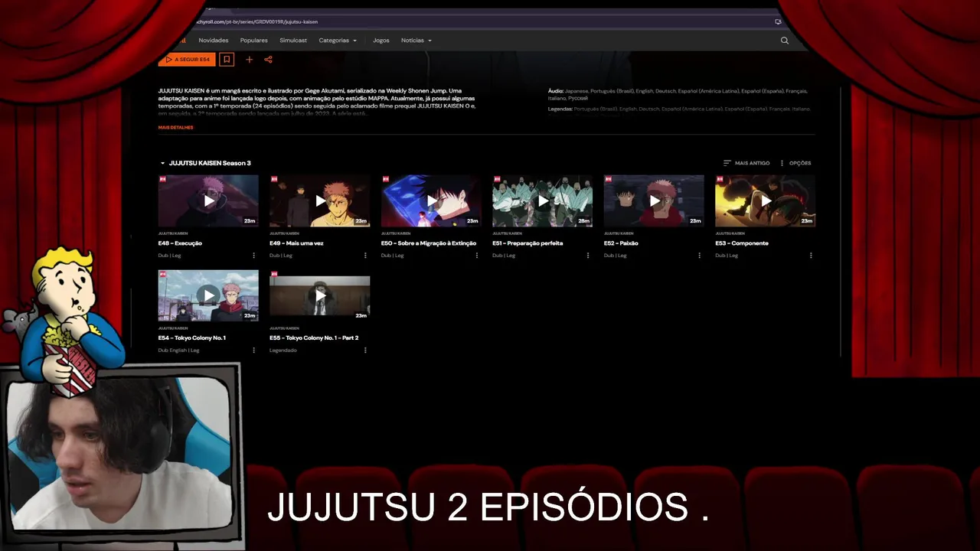Open the Novidades menu item
The width and height of the screenshot is (980, 551).
coord(214,41)
